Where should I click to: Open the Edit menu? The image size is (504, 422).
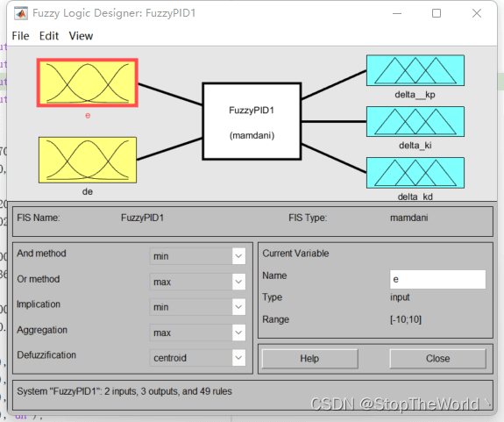pyautogui.click(x=49, y=36)
